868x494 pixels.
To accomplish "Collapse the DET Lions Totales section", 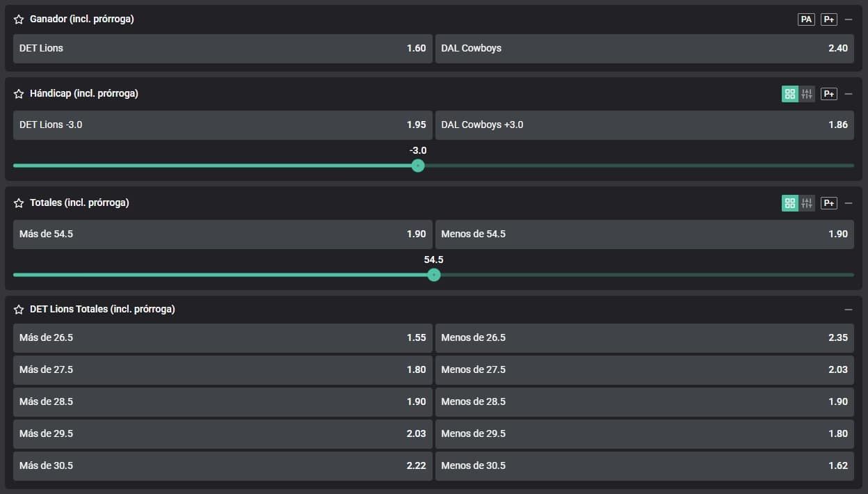I will [848, 310].
